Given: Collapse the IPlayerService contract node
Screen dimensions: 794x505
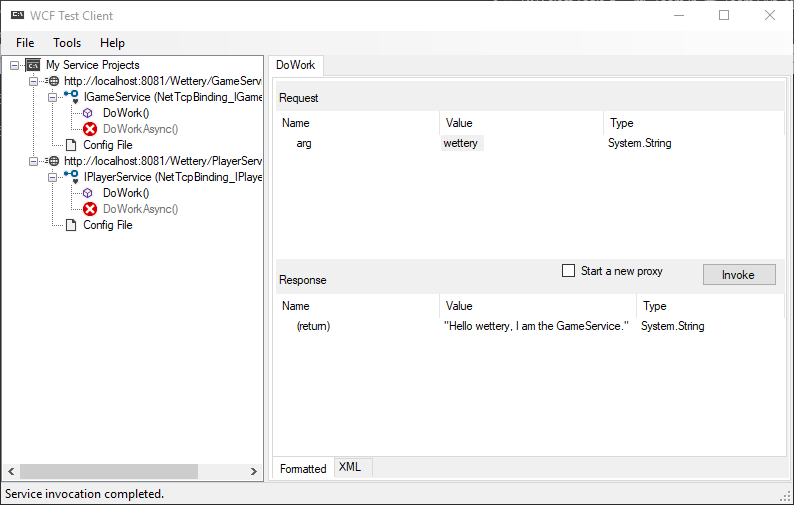Looking at the screenshot, I should (x=52, y=177).
